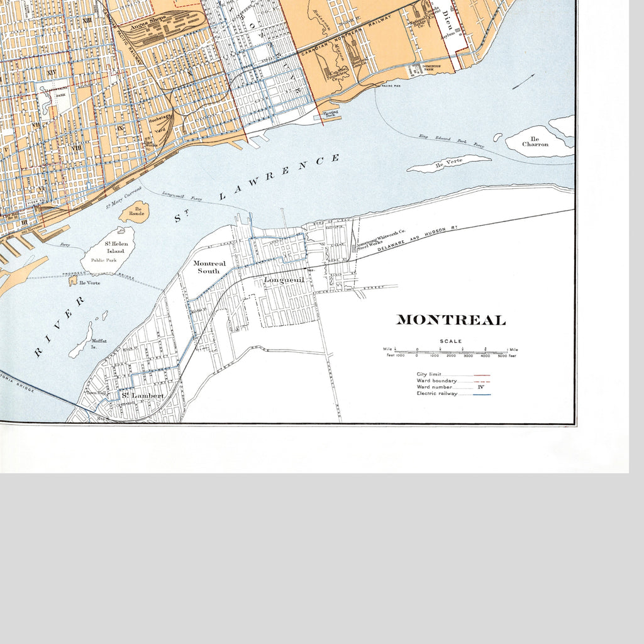Select the "Angus Shops" label
This screenshot has height=644, width=644.
148,23
